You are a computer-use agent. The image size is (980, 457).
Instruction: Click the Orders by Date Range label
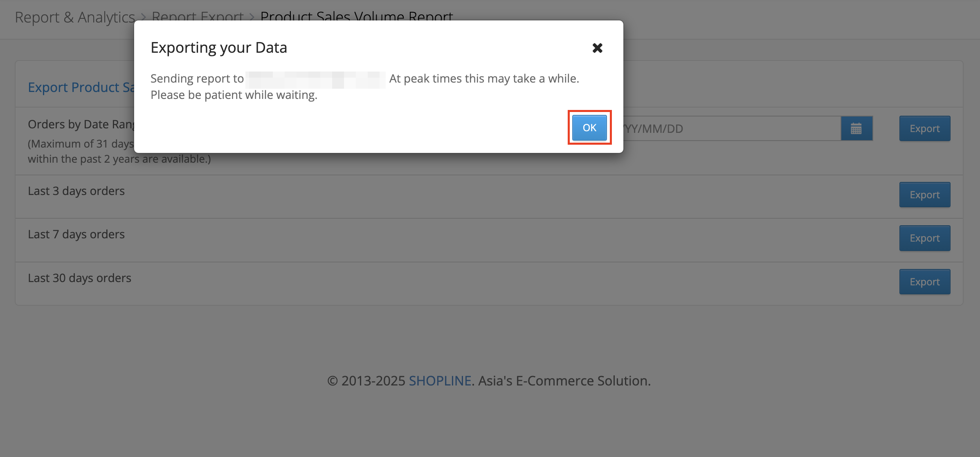[81, 125]
